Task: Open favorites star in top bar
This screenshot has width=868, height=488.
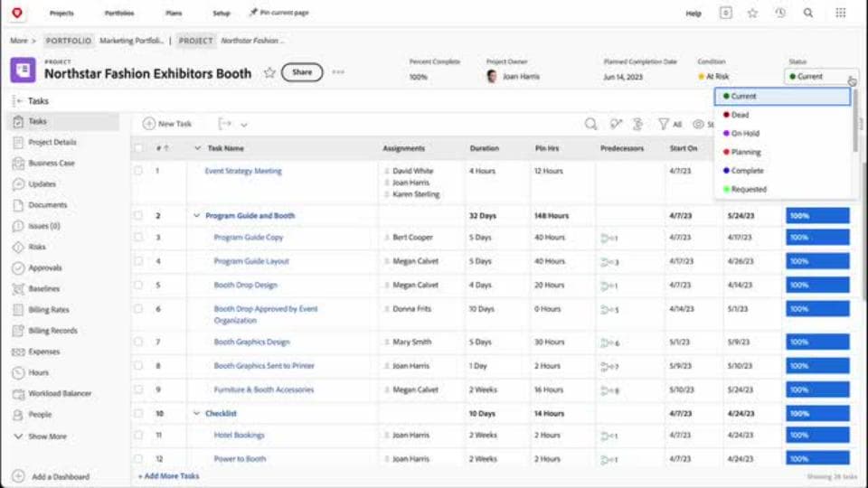Action: click(752, 13)
